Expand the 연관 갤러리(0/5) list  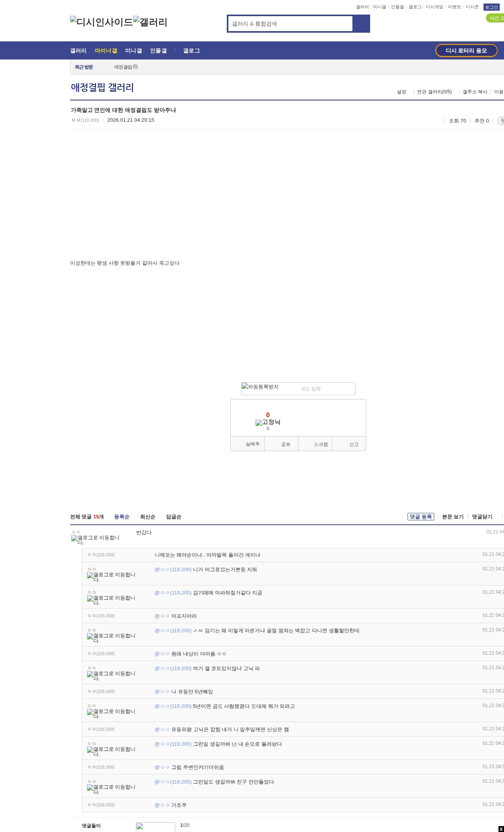point(434,92)
